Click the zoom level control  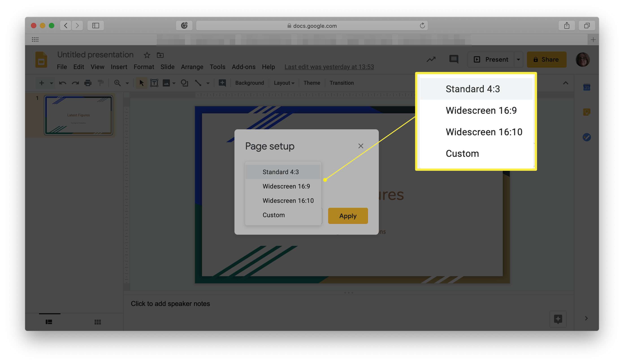[x=120, y=83]
